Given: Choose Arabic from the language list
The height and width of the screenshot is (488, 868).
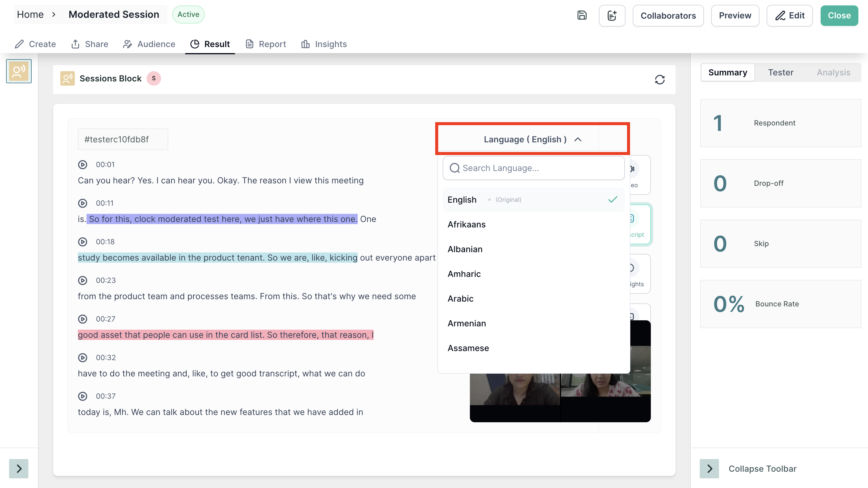Looking at the screenshot, I should click(x=460, y=299).
